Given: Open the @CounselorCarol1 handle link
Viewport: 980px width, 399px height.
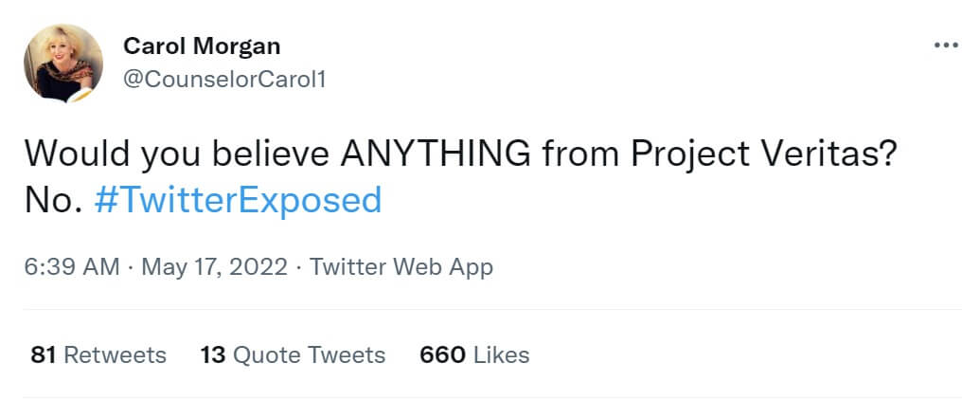Looking at the screenshot, I should click(x=224, y=80).
